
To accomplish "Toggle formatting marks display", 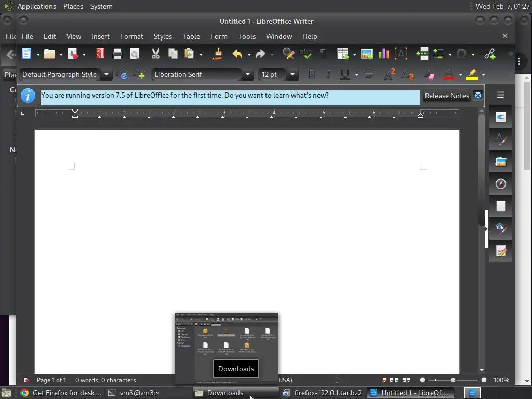I will tap(323, 54).
